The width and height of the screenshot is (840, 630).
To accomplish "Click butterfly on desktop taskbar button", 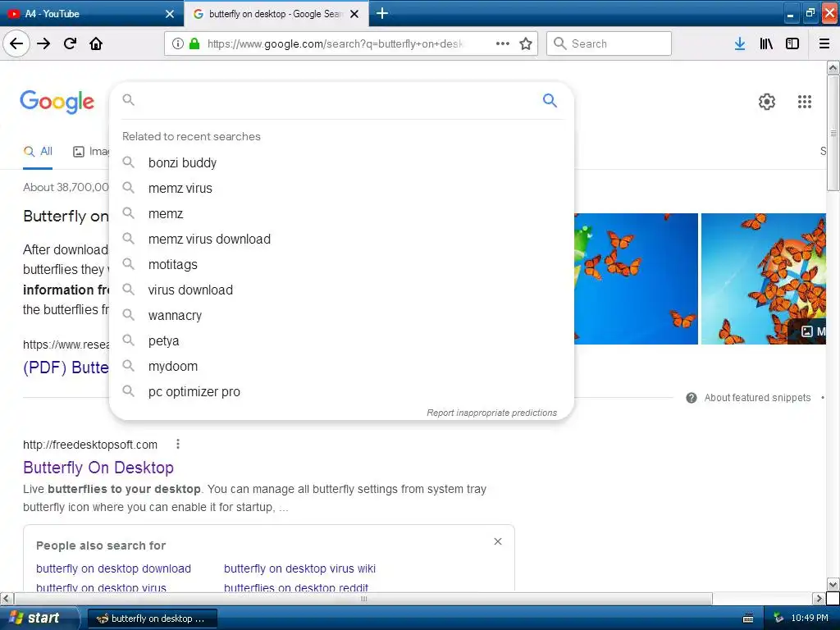I will 152,619.
